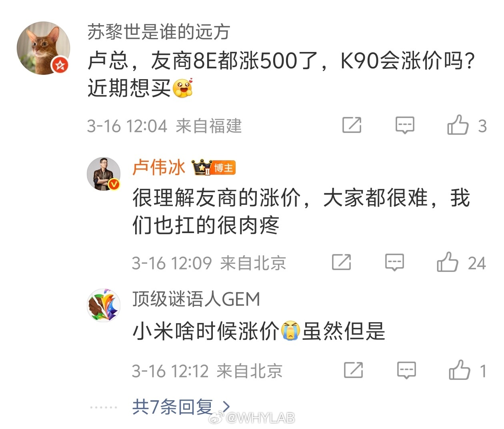Repost the 3-16 12:12 reply via the share icon
This screenshot has height=429, width=504.
(x=354, y=370)
